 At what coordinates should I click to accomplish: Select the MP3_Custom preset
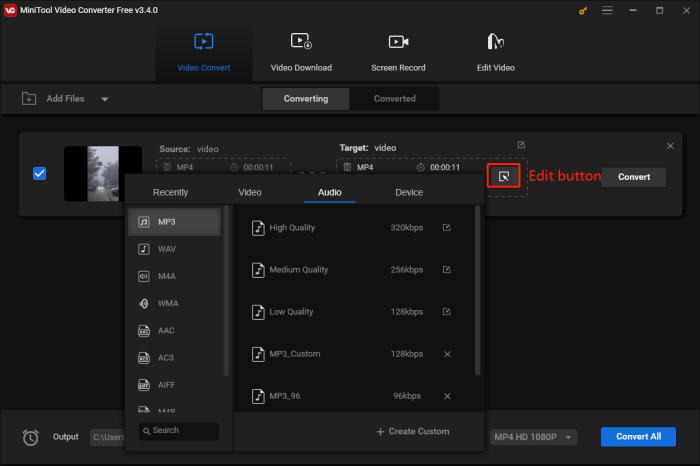pyautogui.click(x=353, y=354)
